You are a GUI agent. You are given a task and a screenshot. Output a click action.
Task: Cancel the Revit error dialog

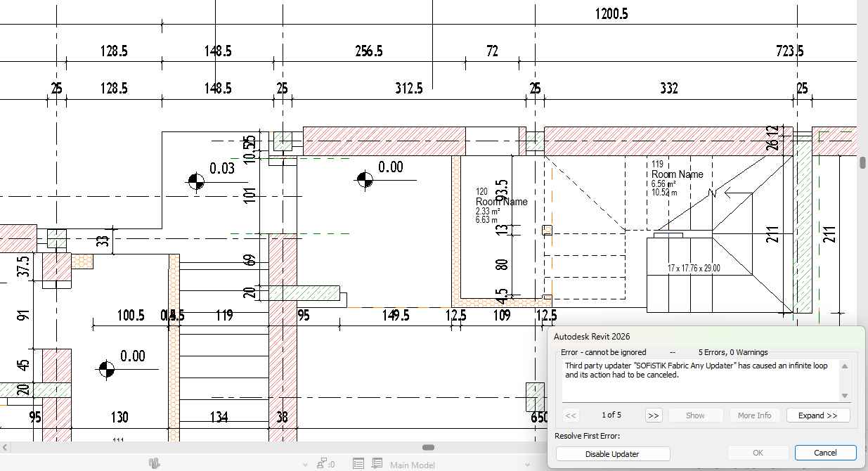point(825,453)
